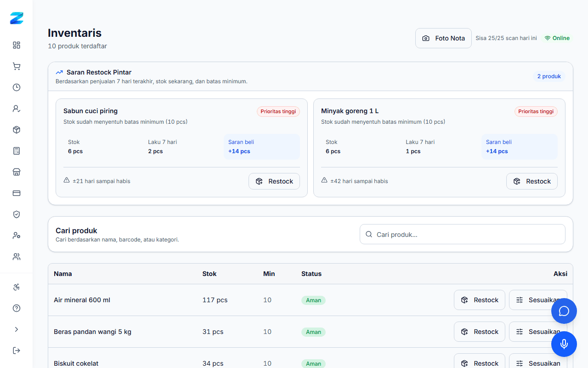This screenshot has width=588, height=368.
Task: Click the "±21 hari sampai habis" text
Action: (x=102, y=181)
